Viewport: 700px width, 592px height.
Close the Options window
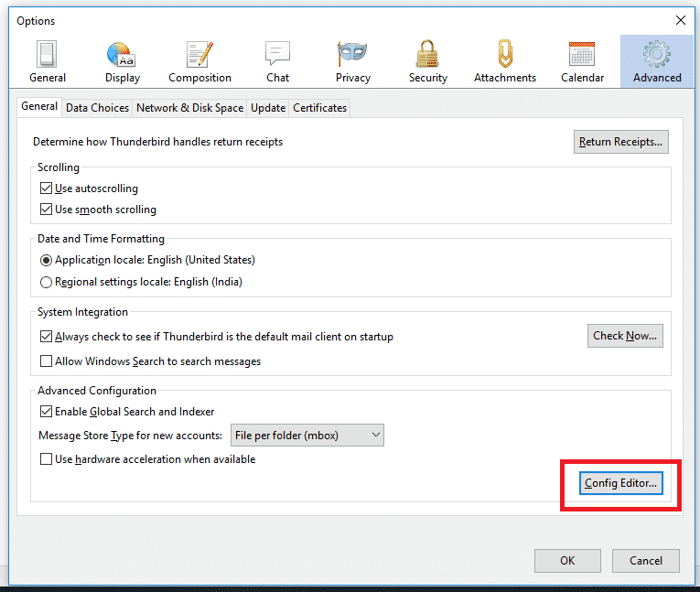(x=681, y=20)
